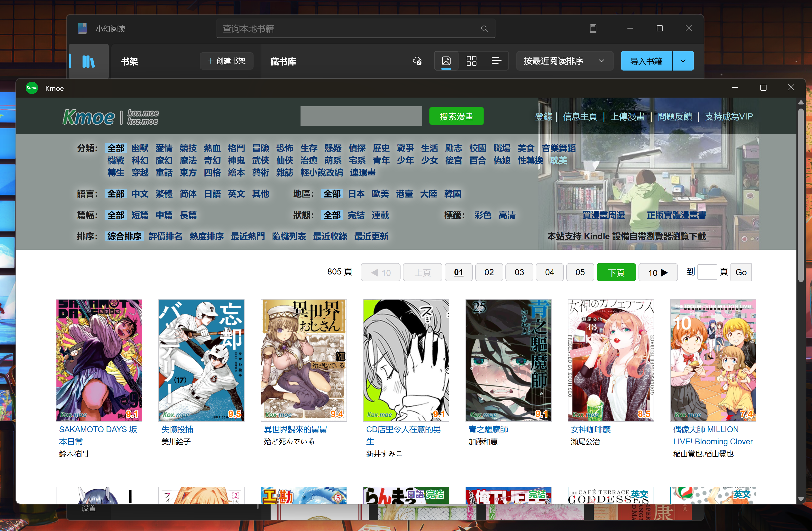Select the 耽美 category filter

[x=558, y=160]
